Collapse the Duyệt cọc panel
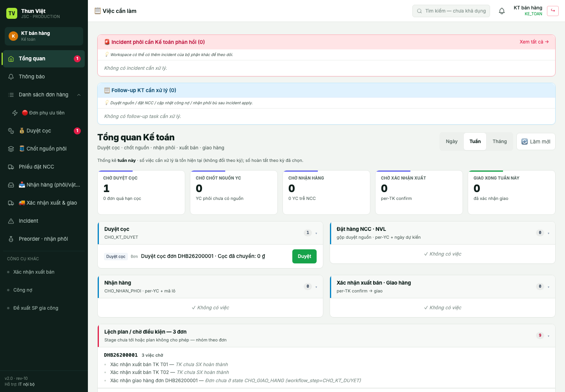Image resolution: width=565 pixels, height=392 pixels. (x=316, y=233)
